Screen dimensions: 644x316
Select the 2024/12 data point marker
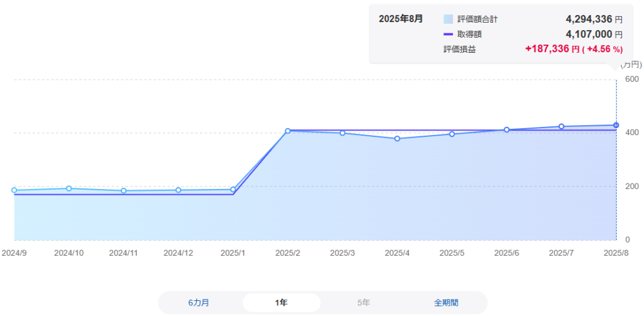(x=178, y=190)
